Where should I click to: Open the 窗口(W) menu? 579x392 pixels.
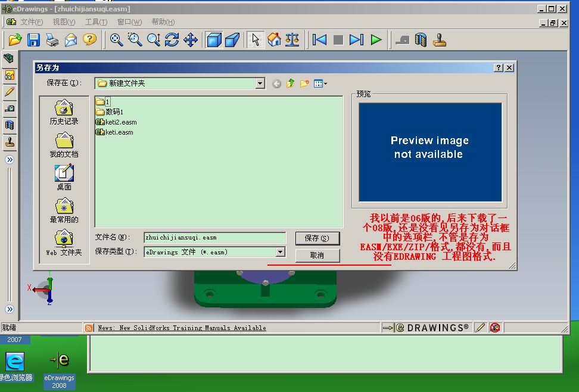click(129, 22)
